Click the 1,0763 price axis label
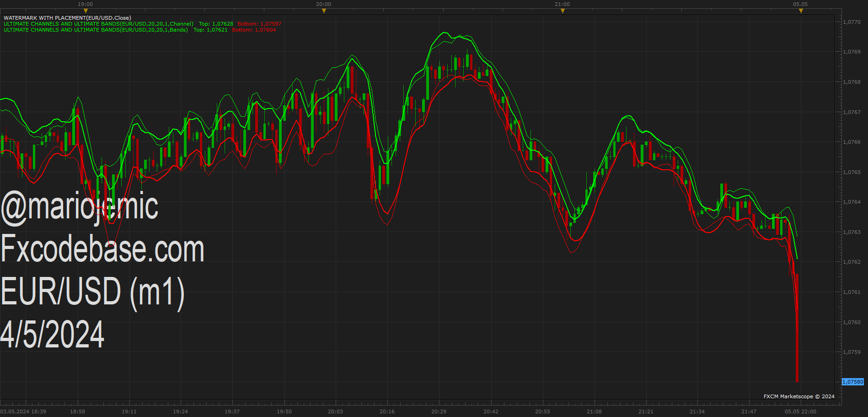The width and height of the screenshot is (868, 417). pyautogui.click(x=852, y=232)
